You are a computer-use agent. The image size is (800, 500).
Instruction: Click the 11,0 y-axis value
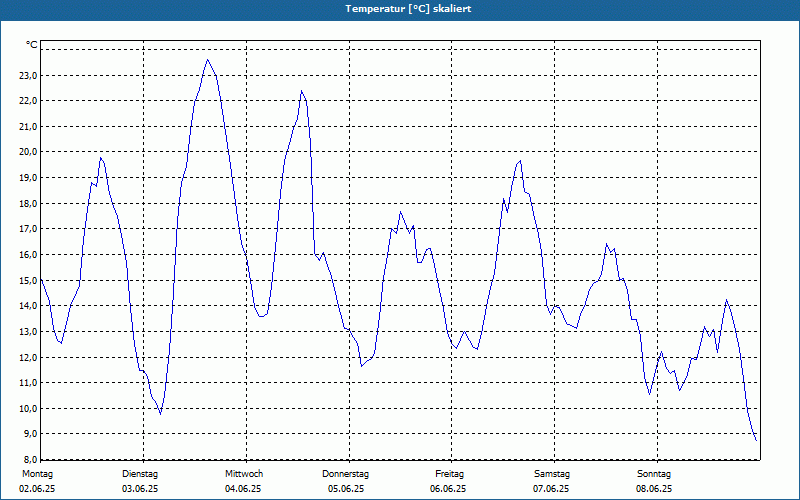coord(28,383)
